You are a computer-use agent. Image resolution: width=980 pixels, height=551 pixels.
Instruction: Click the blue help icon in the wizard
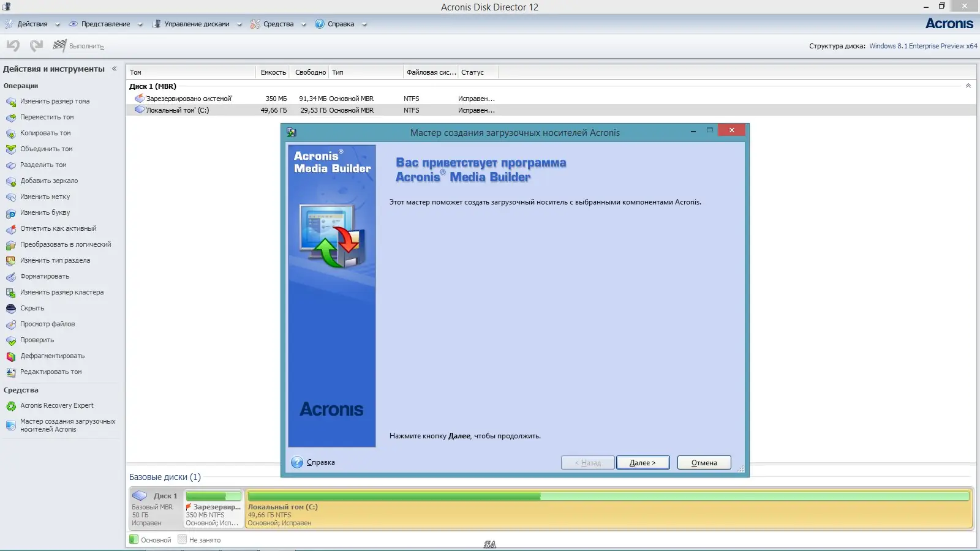coord(297,462)
